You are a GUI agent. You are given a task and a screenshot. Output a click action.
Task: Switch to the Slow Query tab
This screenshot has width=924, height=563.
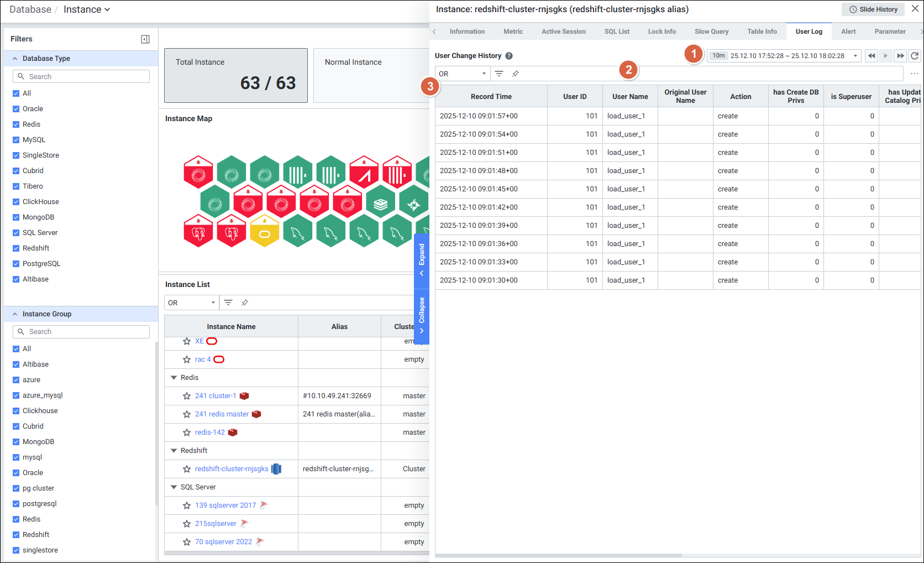(711, 32)
